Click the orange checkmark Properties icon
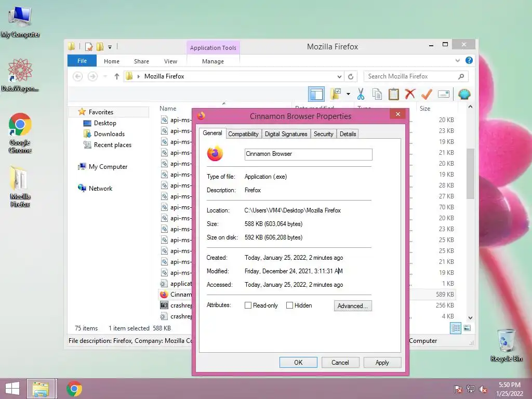 tap(427, 94)
